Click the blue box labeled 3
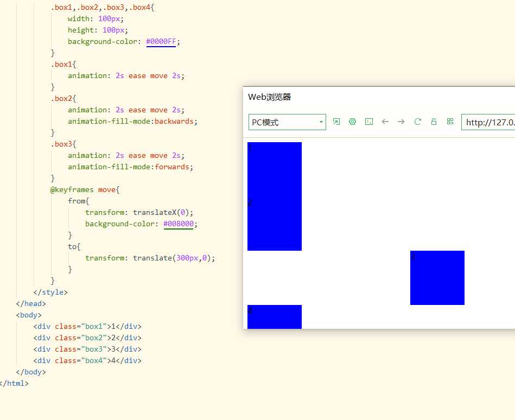This screenshot has width=515, height=420. [437, 278]
